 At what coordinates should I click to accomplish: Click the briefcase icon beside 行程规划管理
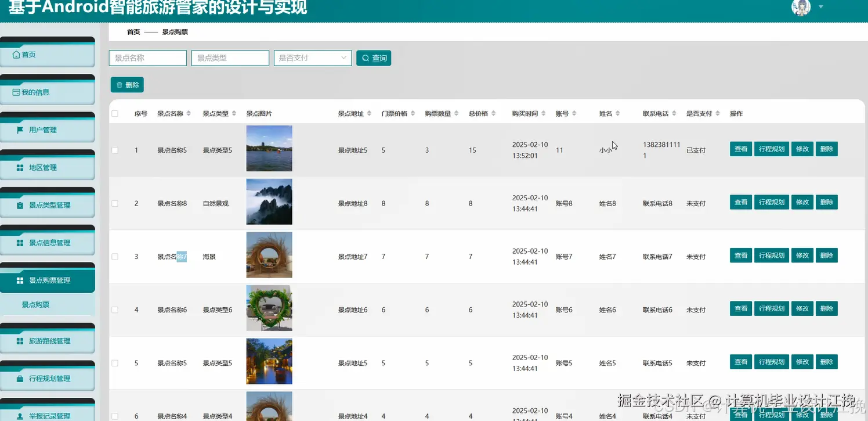(x=20, y=379)
